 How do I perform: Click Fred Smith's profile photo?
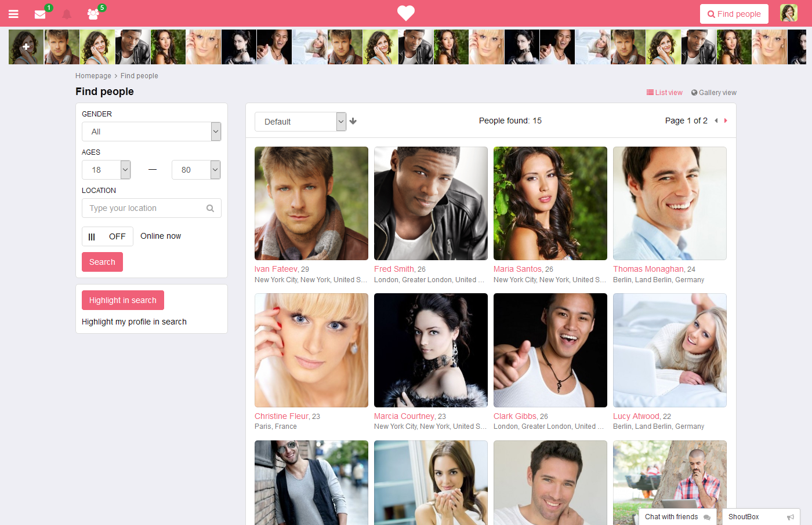(x=431, y=203)
